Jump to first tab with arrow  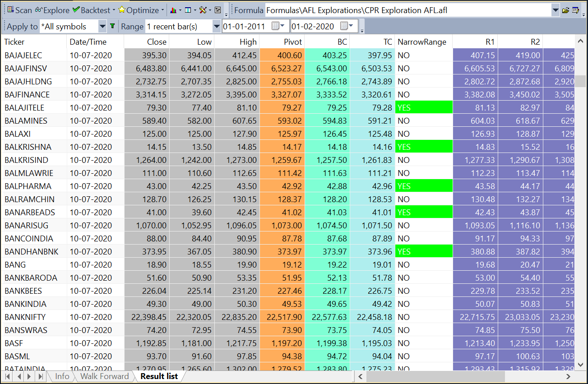point(8,376)
